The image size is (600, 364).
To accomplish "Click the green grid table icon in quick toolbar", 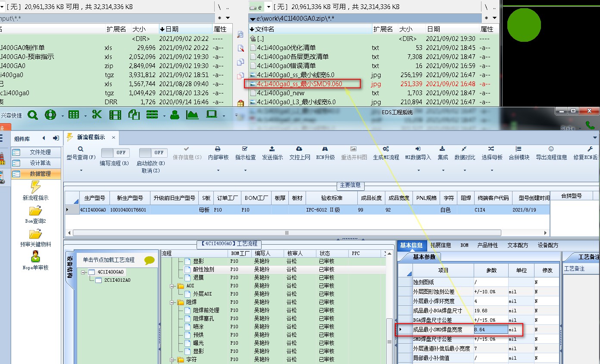I will 74,115.
